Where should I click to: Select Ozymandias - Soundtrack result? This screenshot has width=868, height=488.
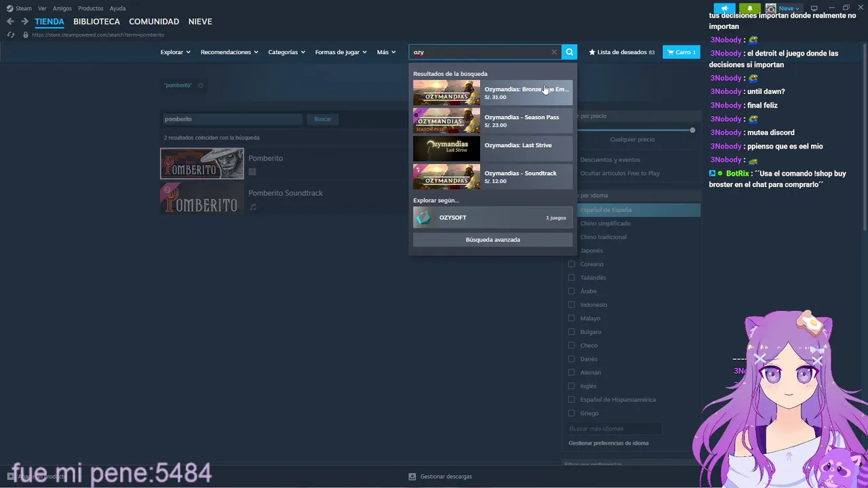tap(493, 177)
